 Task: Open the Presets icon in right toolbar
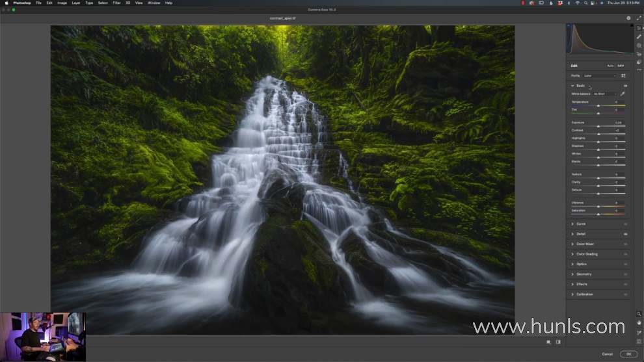639,62
